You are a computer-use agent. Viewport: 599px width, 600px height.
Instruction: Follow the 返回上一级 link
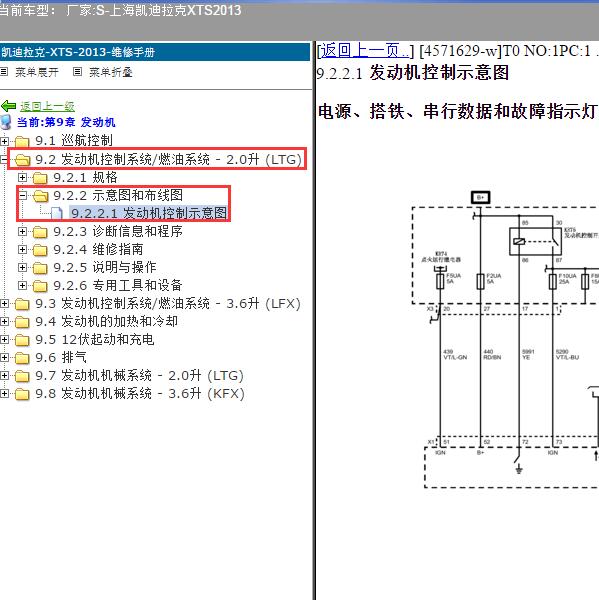[x=47, y=106]
